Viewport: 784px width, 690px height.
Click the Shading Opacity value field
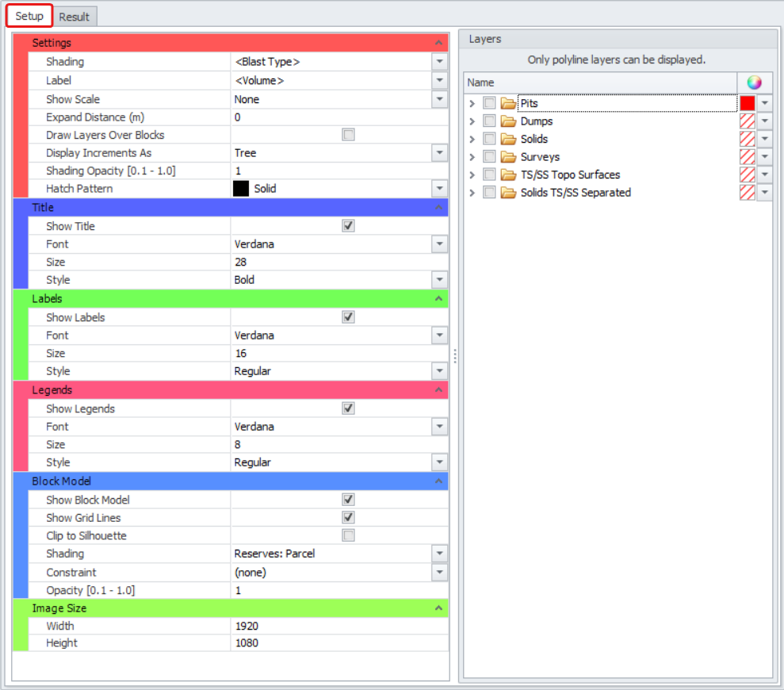click(x=339, y=171)
